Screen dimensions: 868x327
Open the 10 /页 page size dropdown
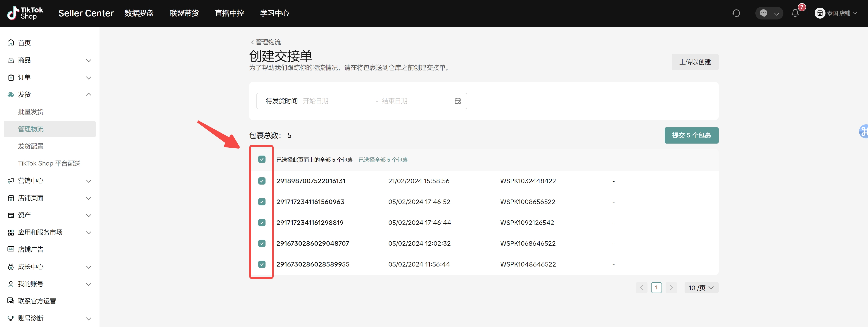pyautogui.click(x=701, y=288)
